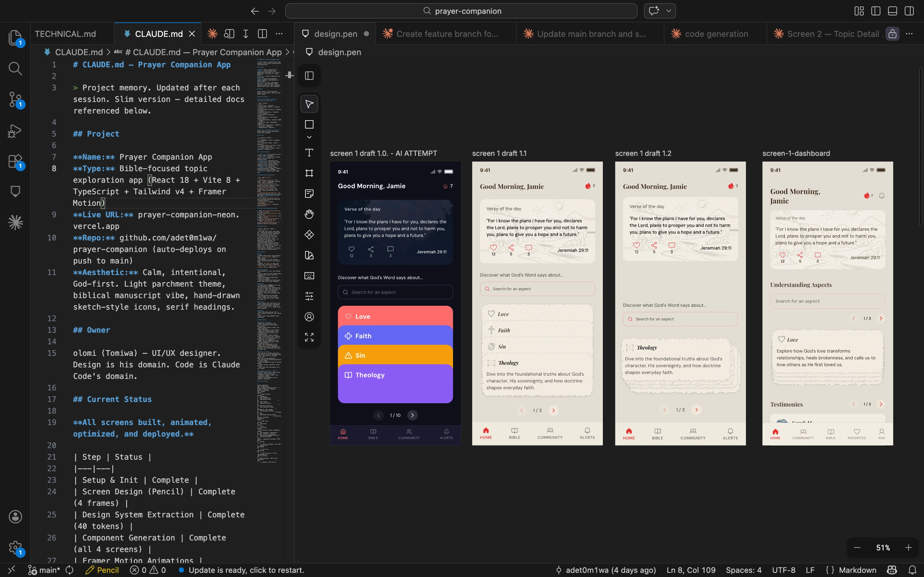Toggle the primary side bar layout
The width and height of the screenshot is (924, 577).
click(876, 11)
